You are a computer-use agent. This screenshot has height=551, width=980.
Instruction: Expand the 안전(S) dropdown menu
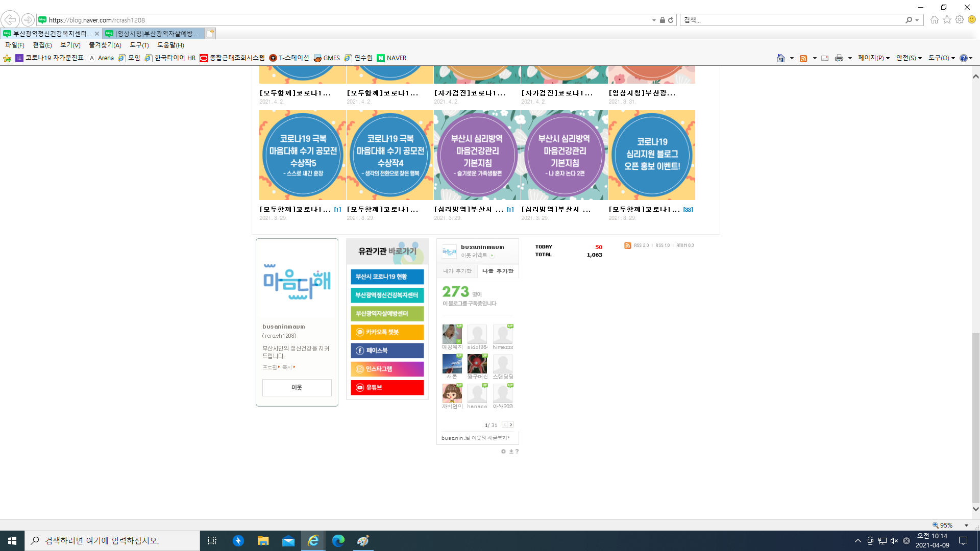pyautogui.click(x=909, y=58)
